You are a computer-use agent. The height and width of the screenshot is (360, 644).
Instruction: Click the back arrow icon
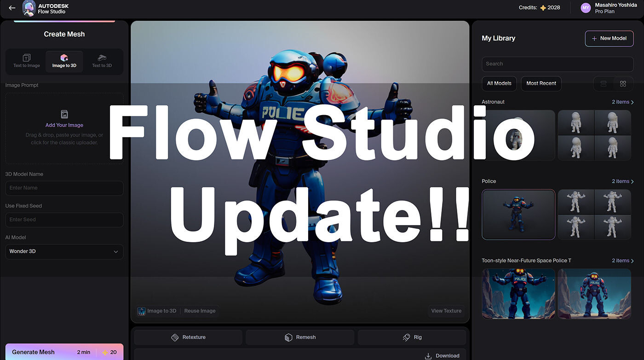click(x=12, y=8)
